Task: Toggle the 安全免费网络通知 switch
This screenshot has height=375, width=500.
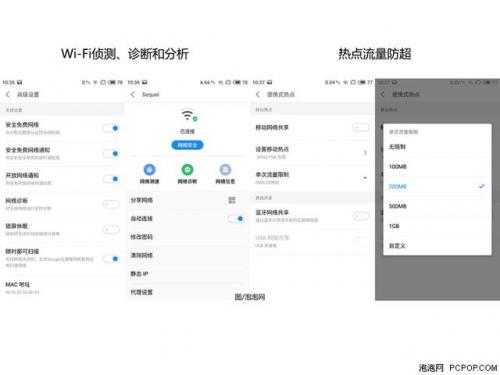Action: (111, 153)
